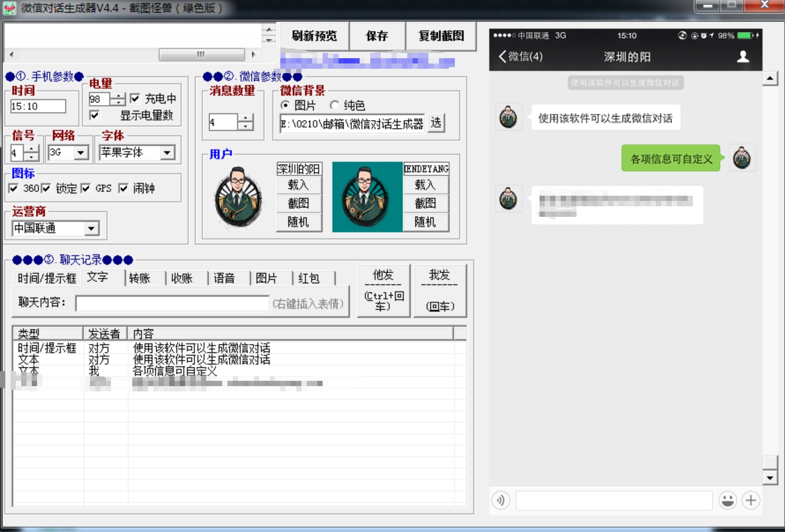Click the 聊天内容 text input field
This screenshot has height=532, width=785.
click(172, 303)
